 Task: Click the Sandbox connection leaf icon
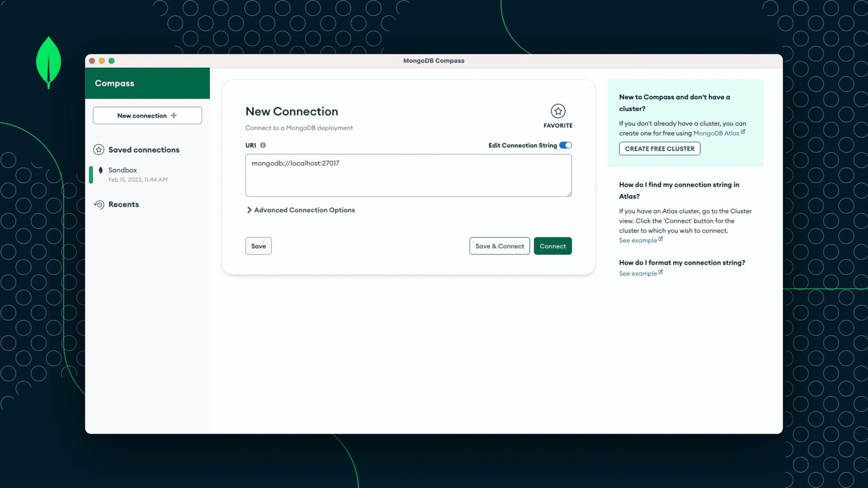101,170
